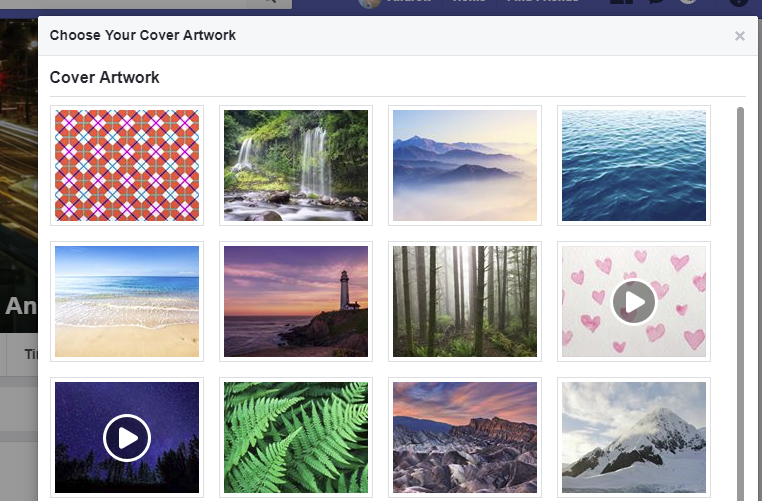Pick the misty blue mountains artwork
Viewport: 762px width, 501px height.
tap(465, 165)
